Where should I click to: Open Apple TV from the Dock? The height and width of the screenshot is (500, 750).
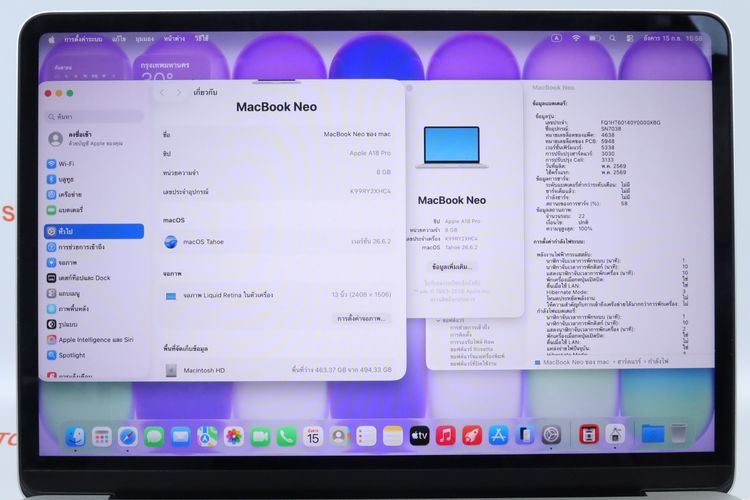click(x=419, y=436)
